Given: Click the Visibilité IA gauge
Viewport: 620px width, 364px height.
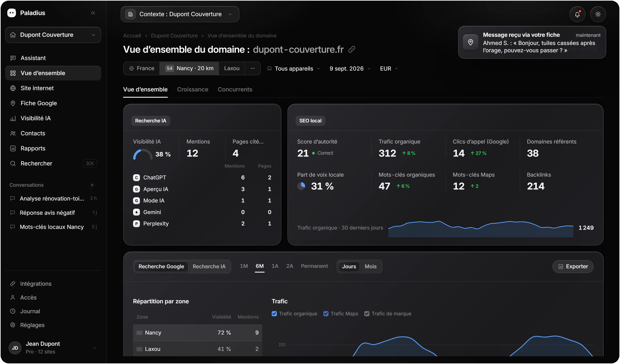Looking at the screenshot, I should (x=143, y=154).
